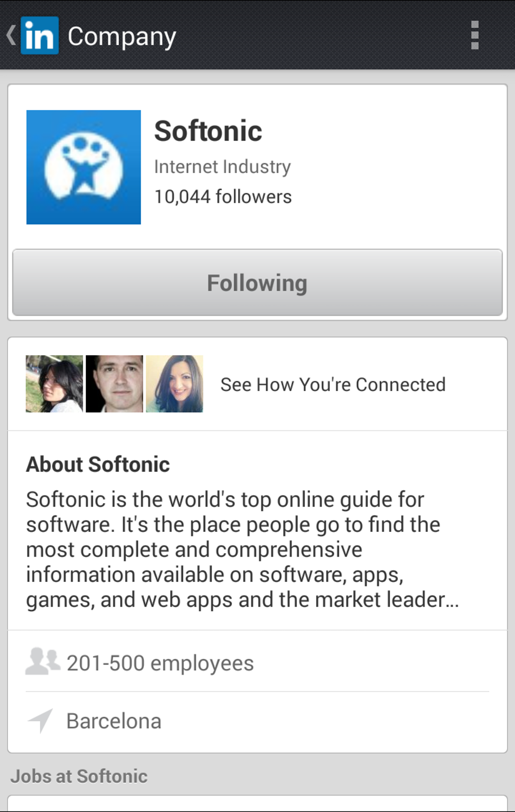
Task: Tap the employees people icon
Action: point(42,662)
